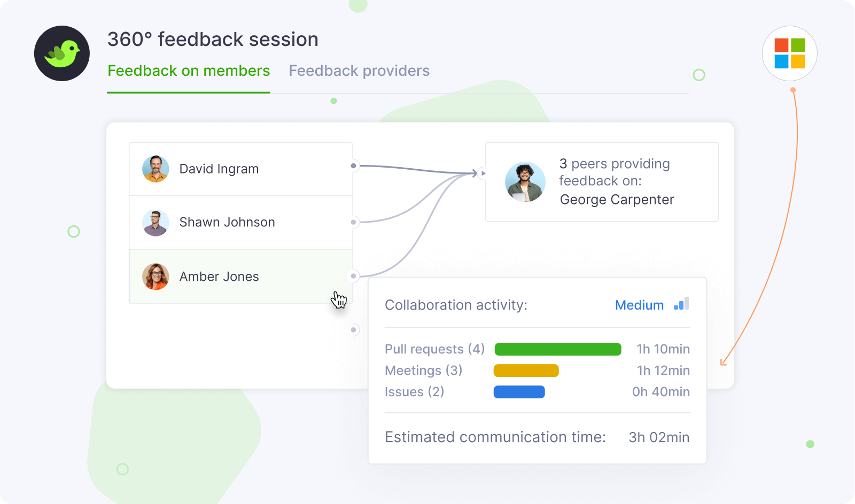Click arrow connector entering George Carpenter card
Image resolution: width=855 pixels, height=504 pixels.
tap(483, 174)
